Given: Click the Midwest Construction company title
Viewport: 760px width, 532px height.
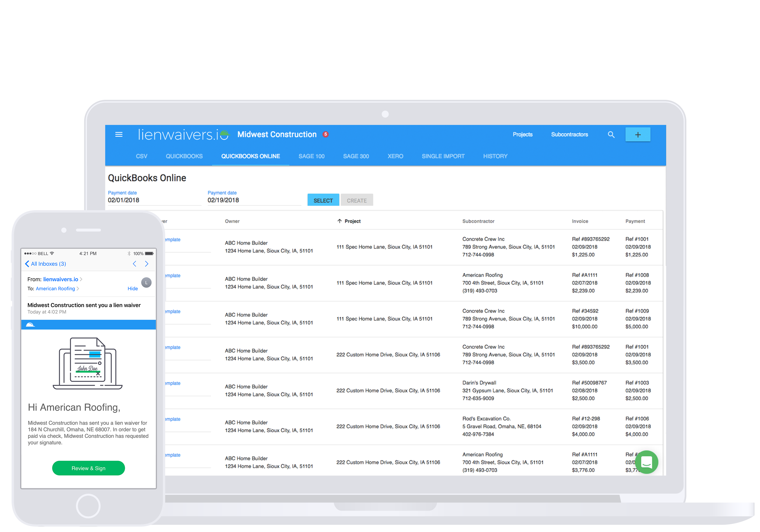Looking at the screenshot, I should click(277, 134).
